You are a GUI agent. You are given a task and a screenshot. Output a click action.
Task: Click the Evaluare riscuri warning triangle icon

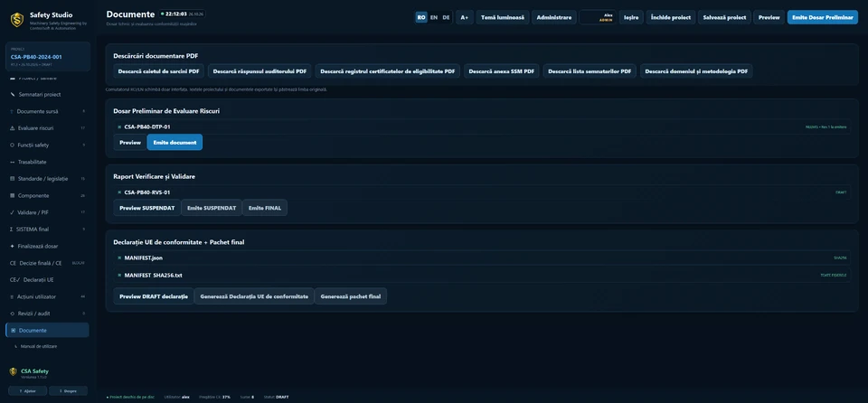click(13, 128)
